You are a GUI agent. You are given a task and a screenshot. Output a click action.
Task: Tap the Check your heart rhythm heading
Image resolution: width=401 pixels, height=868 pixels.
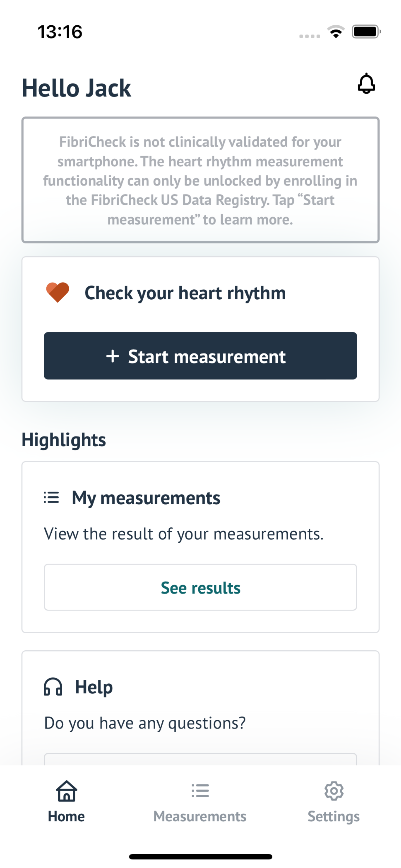(x=185, y=293)
